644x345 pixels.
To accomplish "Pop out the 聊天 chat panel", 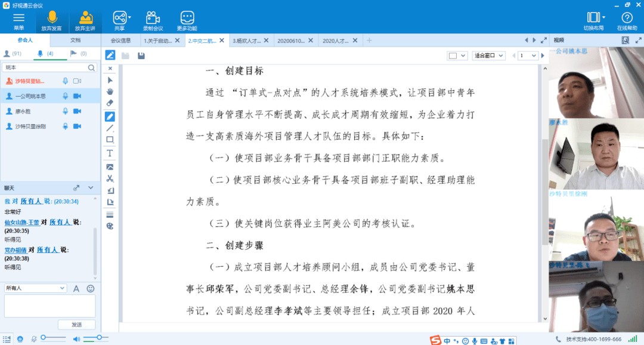I will point(76,188).
